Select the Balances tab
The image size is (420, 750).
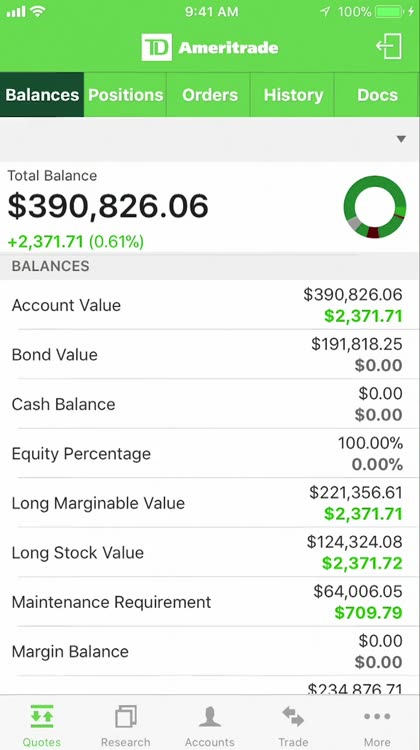42,95
